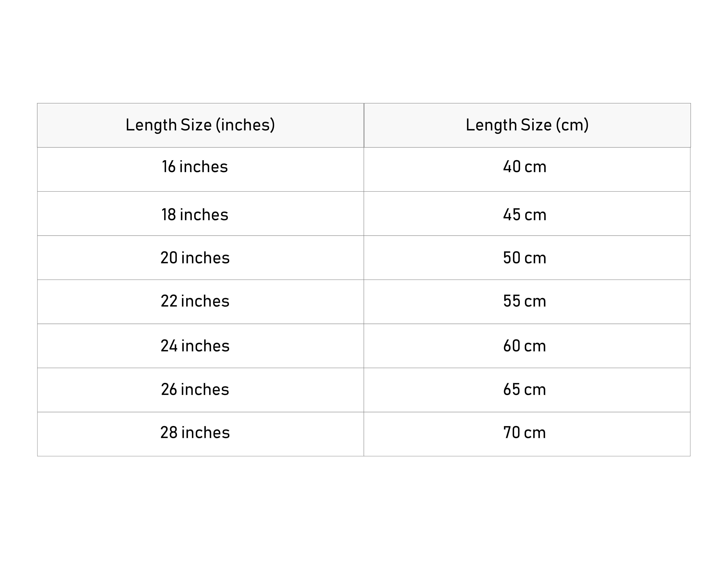Select the 60 cm cell
Screen dimensions: 728x583
tap(527, 346)
